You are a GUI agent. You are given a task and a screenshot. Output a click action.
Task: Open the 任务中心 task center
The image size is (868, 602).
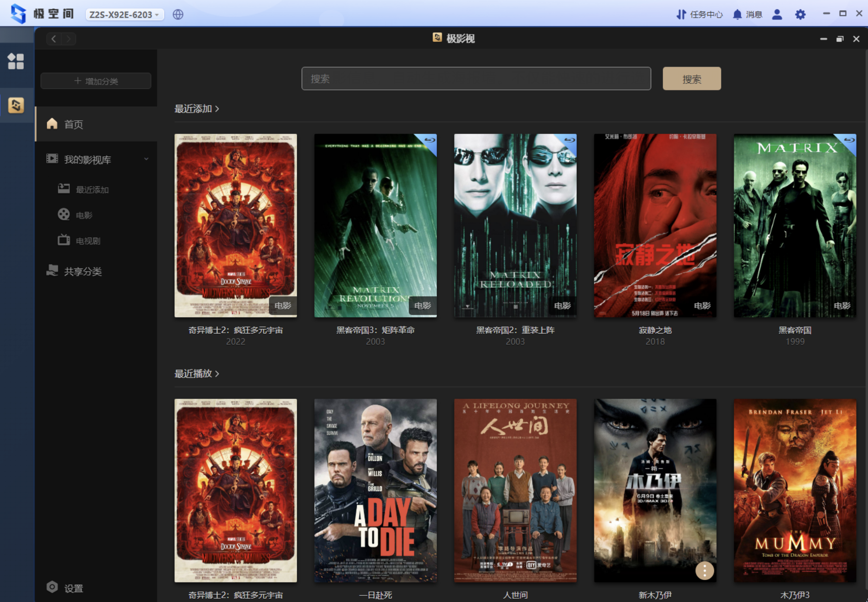(699, 14)
